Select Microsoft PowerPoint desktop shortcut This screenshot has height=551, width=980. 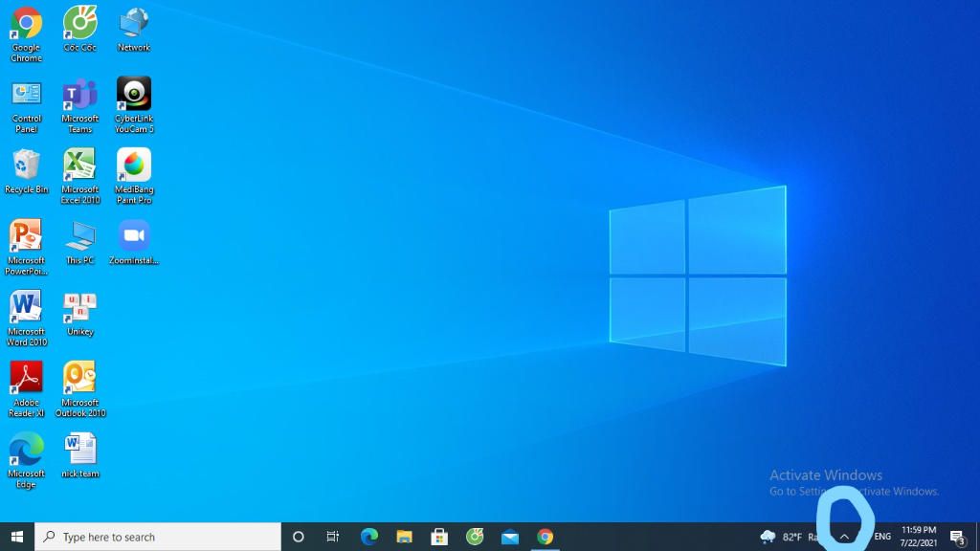pos(26,248)
